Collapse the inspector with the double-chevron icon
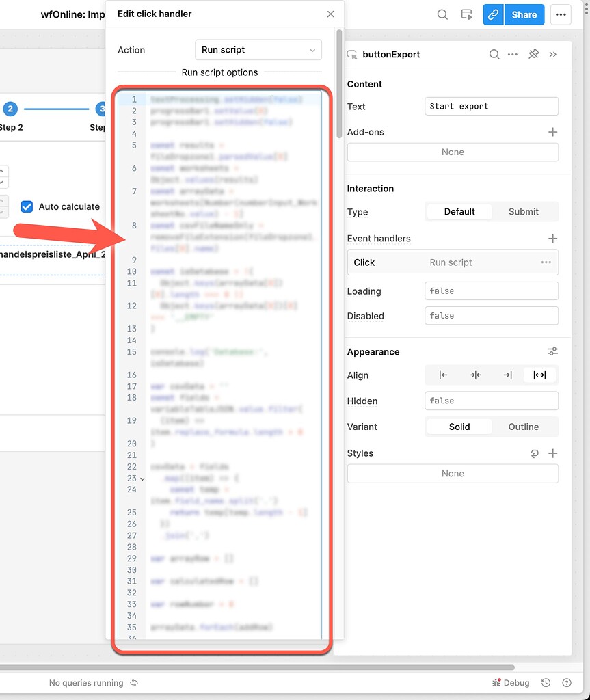 553,55
